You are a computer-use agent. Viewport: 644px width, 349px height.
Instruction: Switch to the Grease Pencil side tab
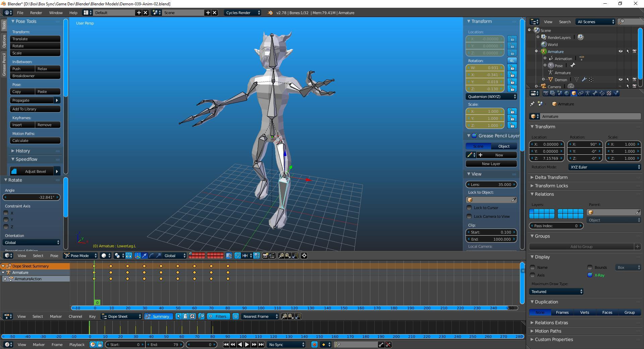[4, 64]
